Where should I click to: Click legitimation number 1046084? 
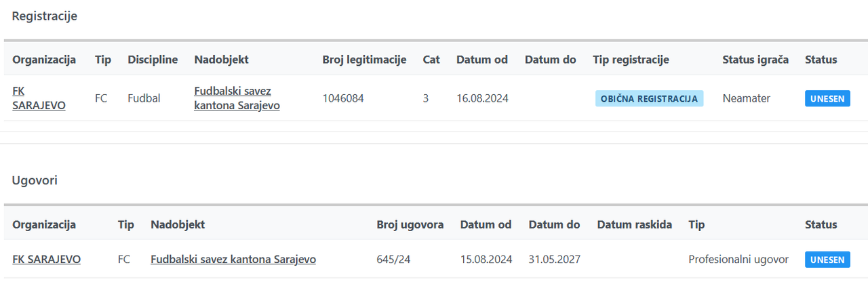pos(343,98)
